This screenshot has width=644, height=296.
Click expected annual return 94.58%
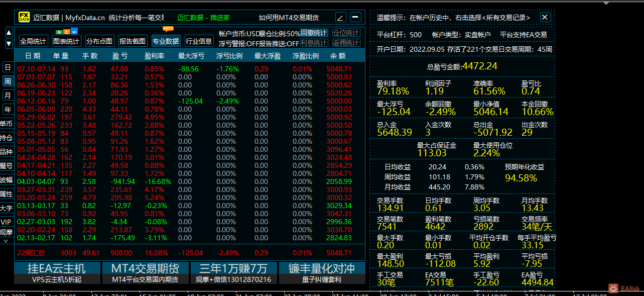click(521, 178)
